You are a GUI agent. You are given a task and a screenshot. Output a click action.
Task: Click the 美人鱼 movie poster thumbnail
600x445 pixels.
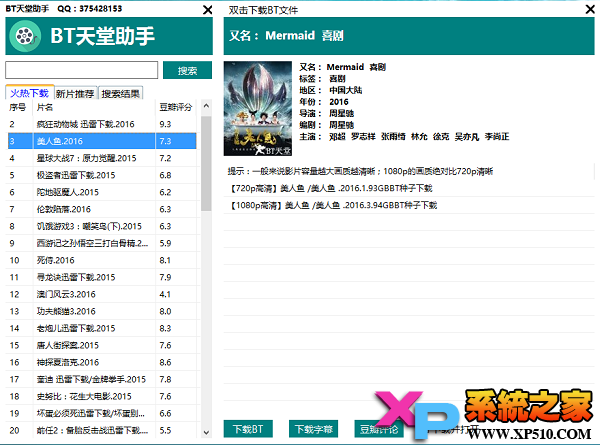click(258, 108)
